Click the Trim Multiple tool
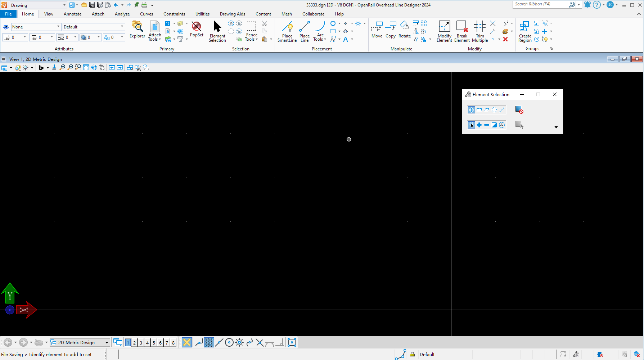This screenshot has width=644, height=360. coord(480,31)
